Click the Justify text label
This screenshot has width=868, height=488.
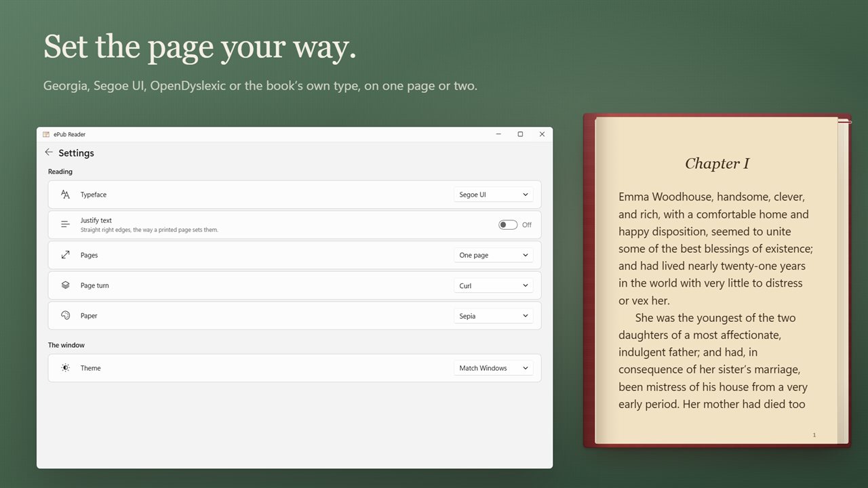click(96, 220)
